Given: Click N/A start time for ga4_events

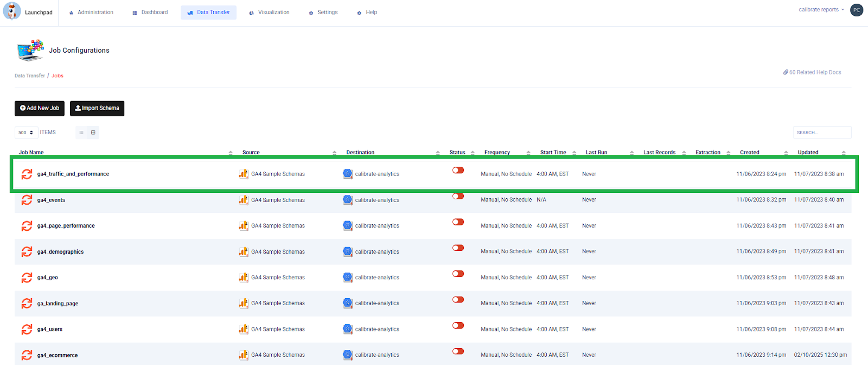Looking at the screenshot, I should click(541, 200).
